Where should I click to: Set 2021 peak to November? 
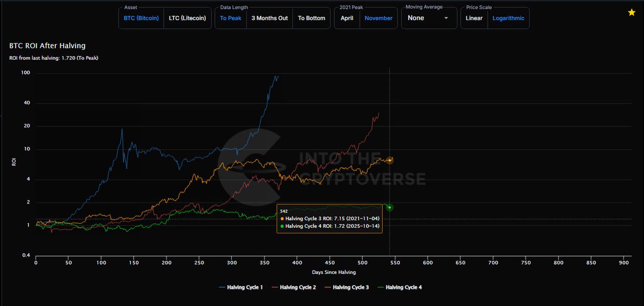pyautogui.click(x=378, y=18)
